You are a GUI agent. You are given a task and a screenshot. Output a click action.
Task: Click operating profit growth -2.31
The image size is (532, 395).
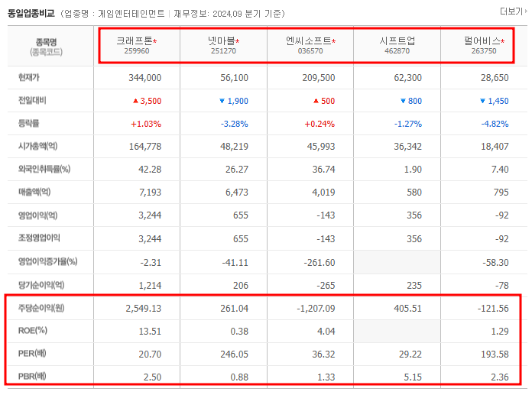pyautogui.click(x=151, y=263)
